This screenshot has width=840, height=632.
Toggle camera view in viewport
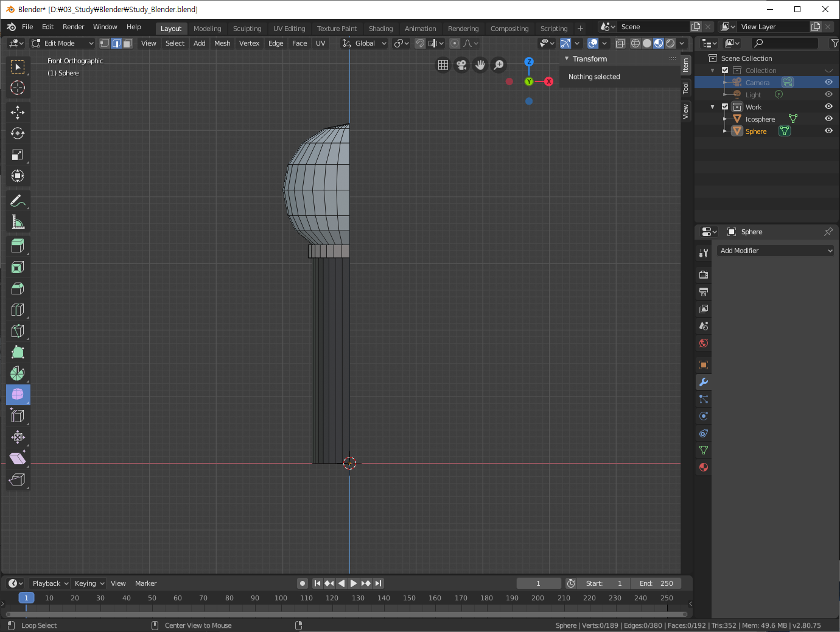461,65
